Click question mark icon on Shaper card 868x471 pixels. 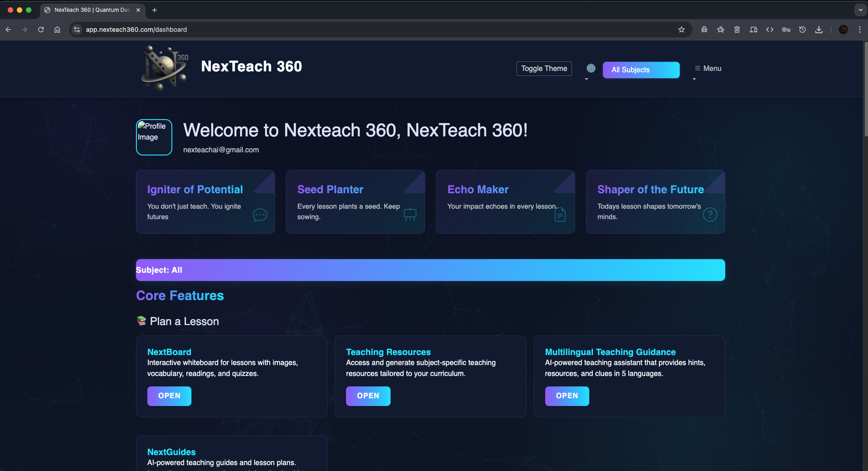[710, 214]
